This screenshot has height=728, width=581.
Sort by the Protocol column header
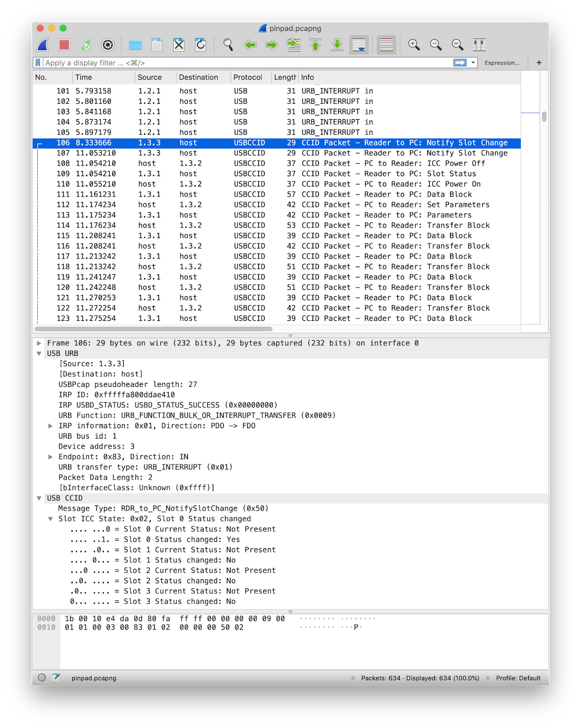251,77
